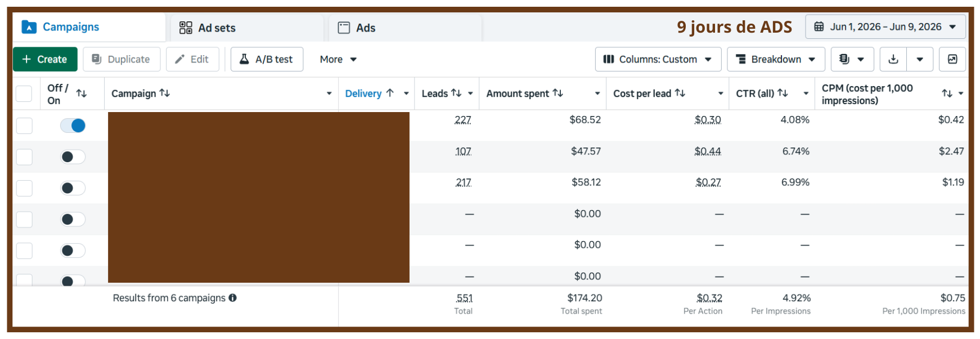Click the $0.32 Per Action value

[x=709, y=298]
